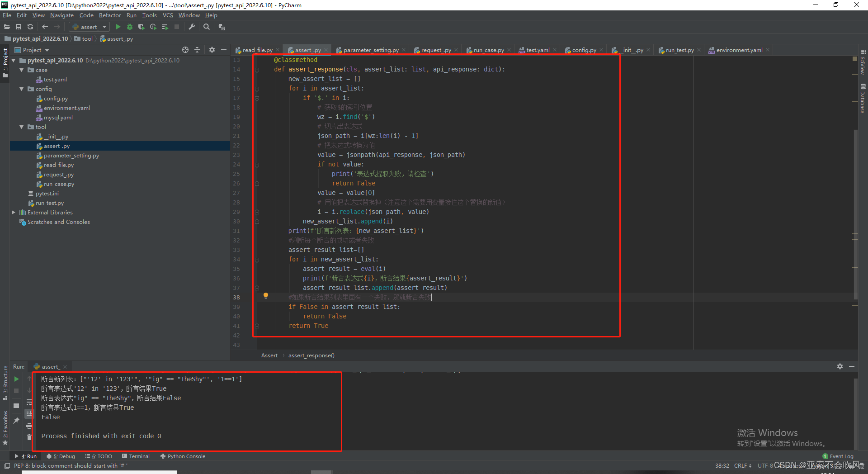The image size is (868, 474).
Task: Collapse the tool folder arrow
Action: pos(21,127)
